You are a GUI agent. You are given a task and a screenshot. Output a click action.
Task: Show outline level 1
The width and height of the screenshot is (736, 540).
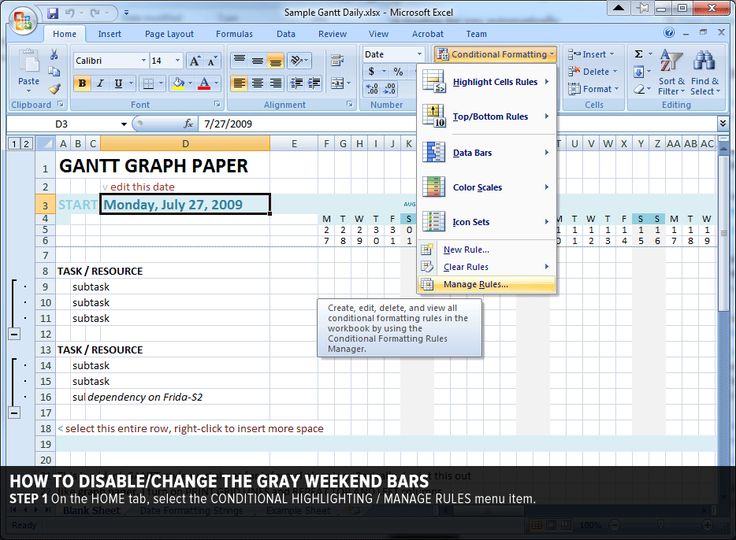[x=14, y=144]
